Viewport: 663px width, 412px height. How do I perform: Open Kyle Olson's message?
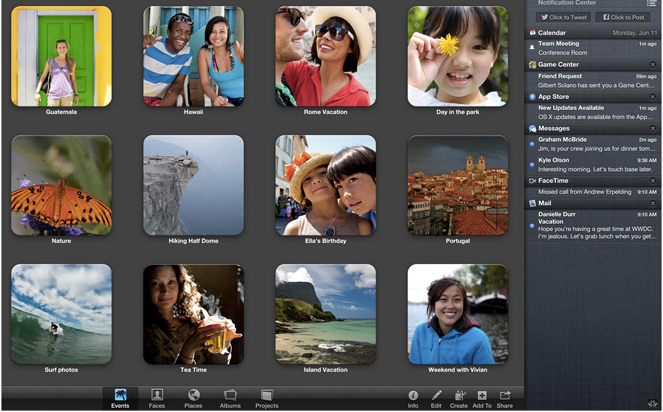[x=592, y=165]
